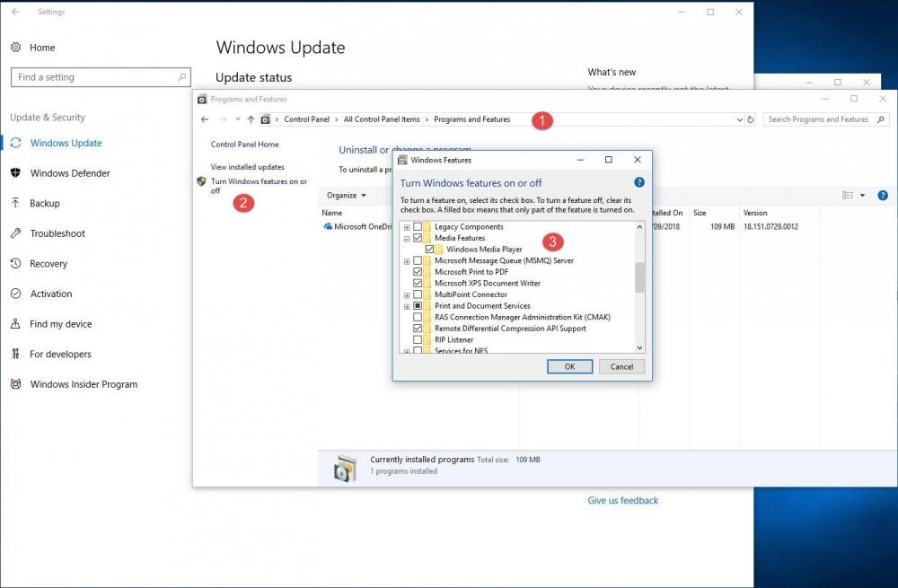The width and height of the screenshot is (898, 588).
Task: Click the Home gear icon in Settings
Action: click(x=16, y=48)
